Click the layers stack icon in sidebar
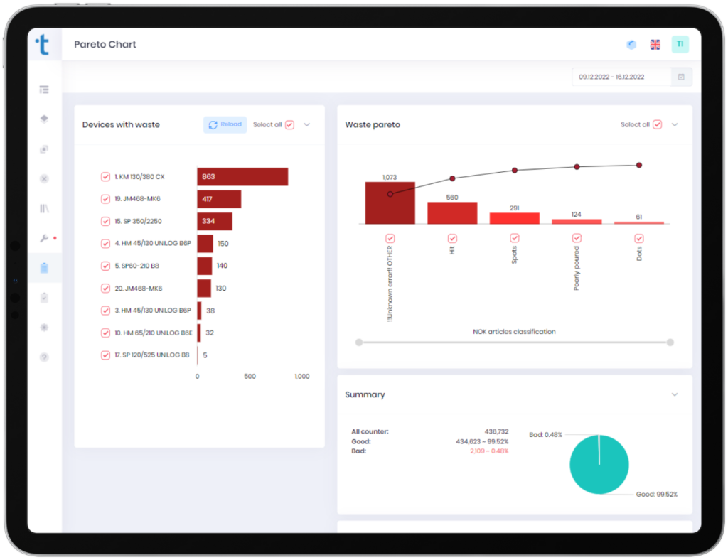The image size is (728, 560). coord(44,119)
